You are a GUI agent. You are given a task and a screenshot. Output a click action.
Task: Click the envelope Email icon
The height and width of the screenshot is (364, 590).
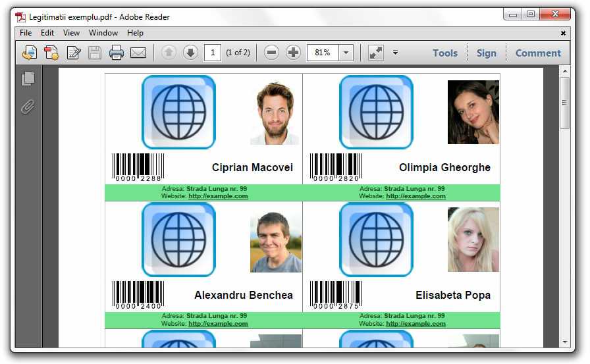(138, 53)
